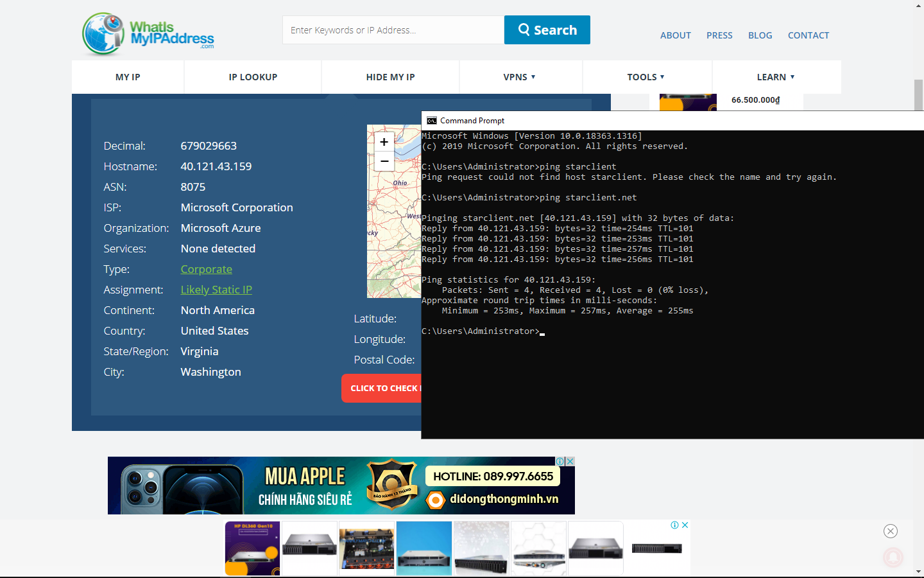Image resolution: width=924 pixels, height=578 pixels.
Task: Follow the Corporate type link
Action: point(207,269)
